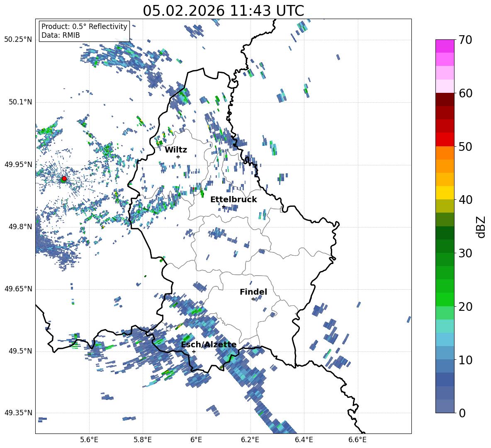Viewport: 491px width, 448px height.
Task: Click the 60 colorbar tick label
Action: 465,93
